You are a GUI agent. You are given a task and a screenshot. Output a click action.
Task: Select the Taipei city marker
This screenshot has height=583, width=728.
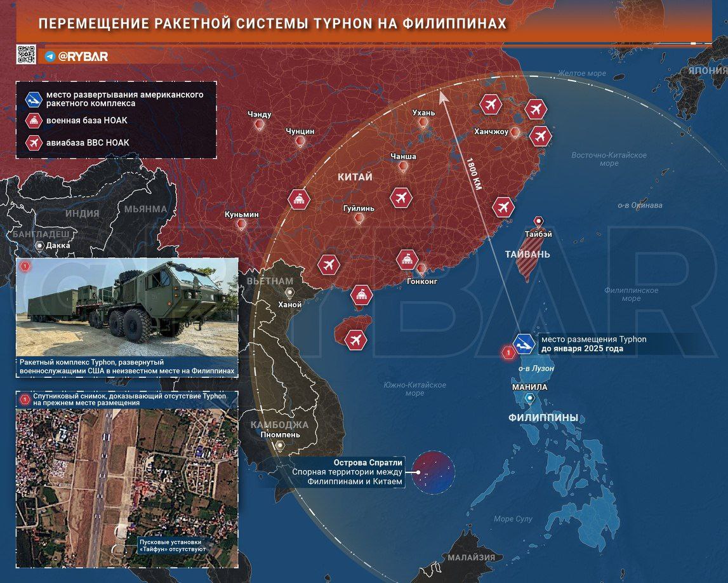pos(538,221)
